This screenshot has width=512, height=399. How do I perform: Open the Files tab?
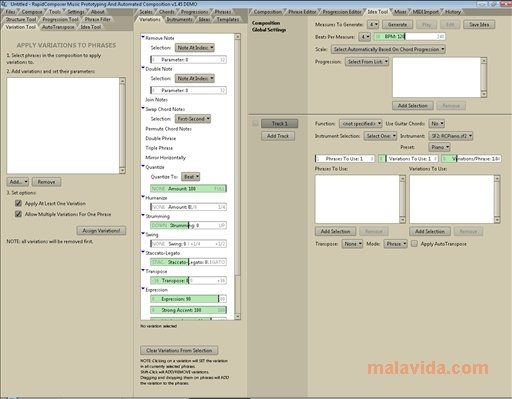(x=10, y=12)
